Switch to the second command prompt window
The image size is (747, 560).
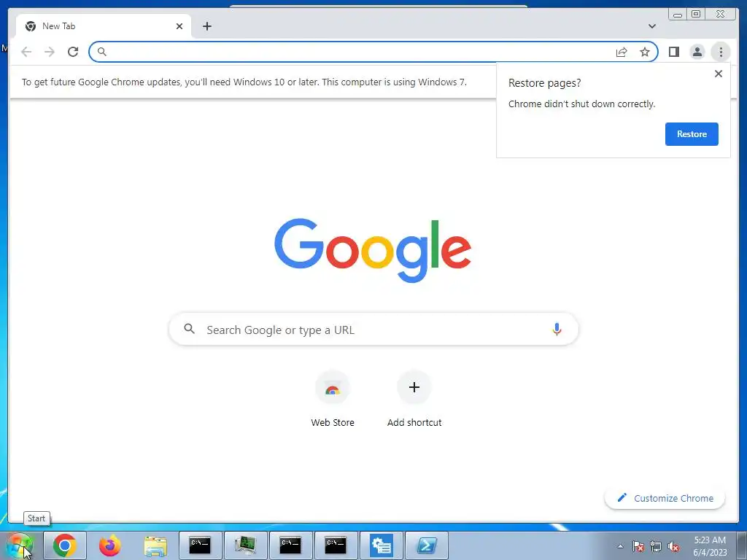click(x=290, y=545)
